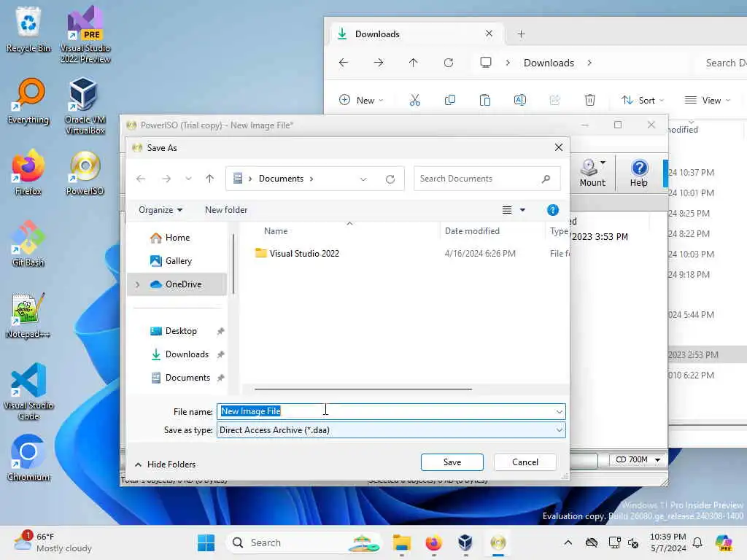The image size is (747, 560).
Task: Select Documents in Save As navigation pane
Action: click(x=177, y=378)
